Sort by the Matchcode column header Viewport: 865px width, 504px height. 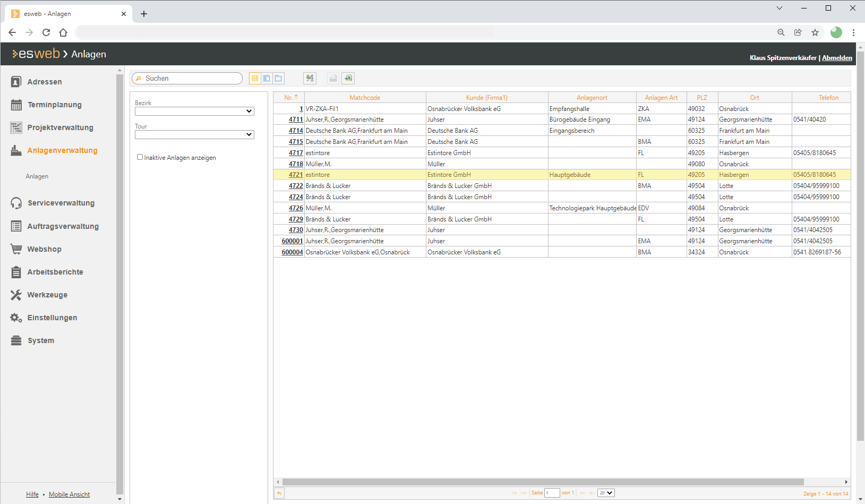pyautogui.click(x=365, y=98)
